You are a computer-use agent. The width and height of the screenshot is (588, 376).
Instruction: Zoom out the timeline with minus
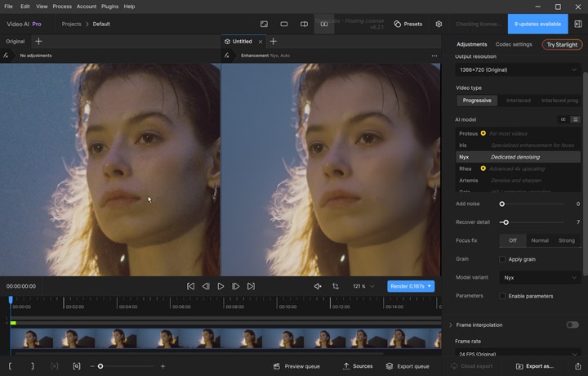91,366
